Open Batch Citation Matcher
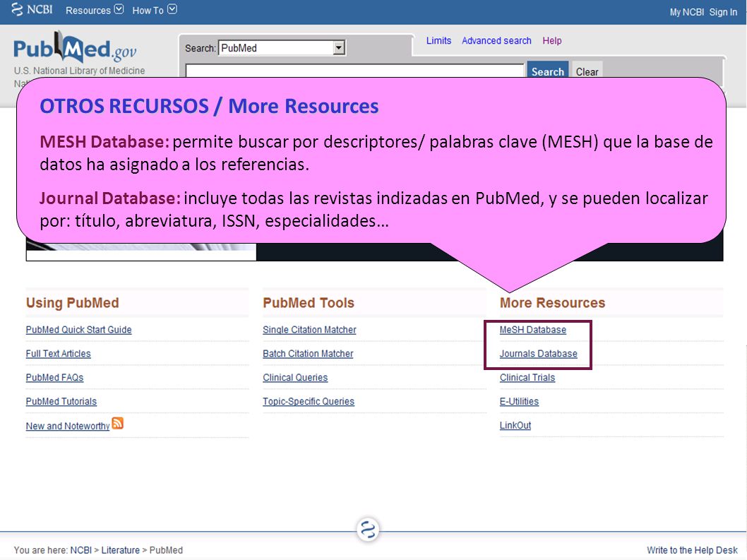Image resolution: width=747 pixels, height=560 pixels. click(308, 353)
